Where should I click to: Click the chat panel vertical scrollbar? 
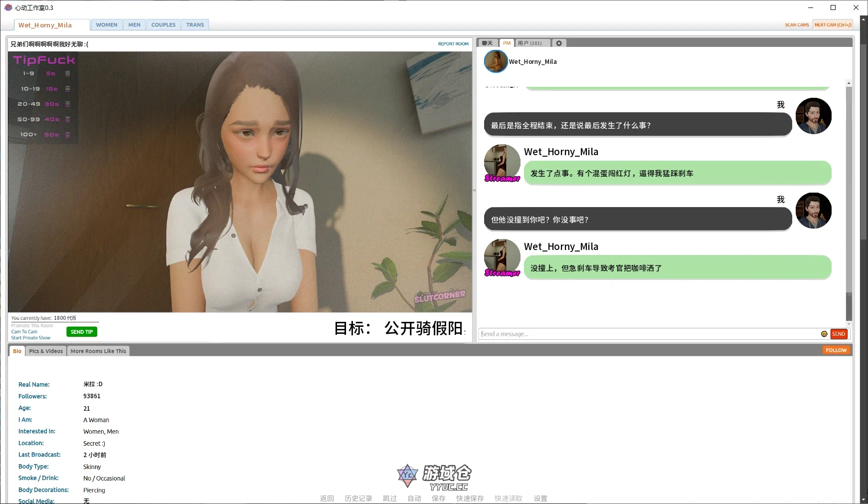point(849,200)
